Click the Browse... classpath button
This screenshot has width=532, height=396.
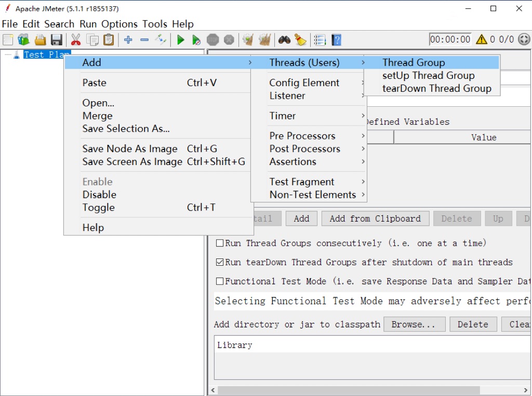(414, 324)
